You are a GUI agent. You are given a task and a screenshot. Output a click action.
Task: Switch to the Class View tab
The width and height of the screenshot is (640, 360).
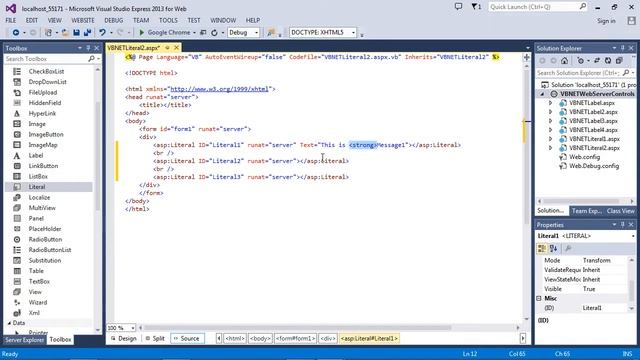[x=620, y=211]
